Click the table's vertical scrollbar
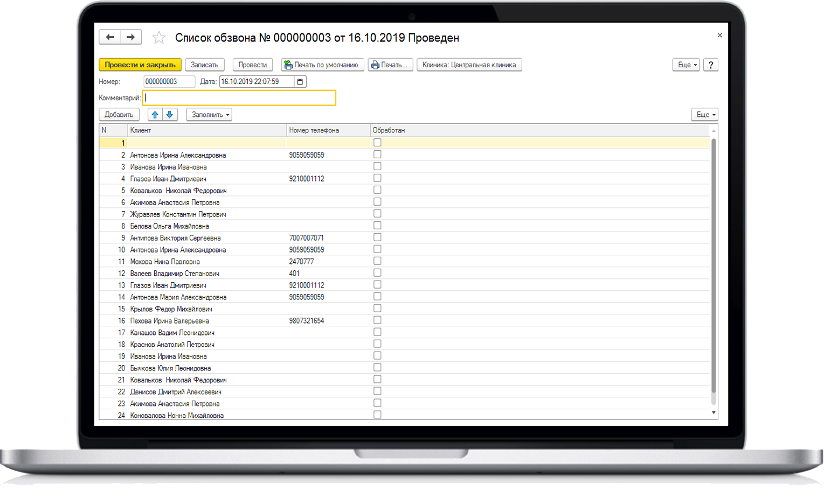 714,269
